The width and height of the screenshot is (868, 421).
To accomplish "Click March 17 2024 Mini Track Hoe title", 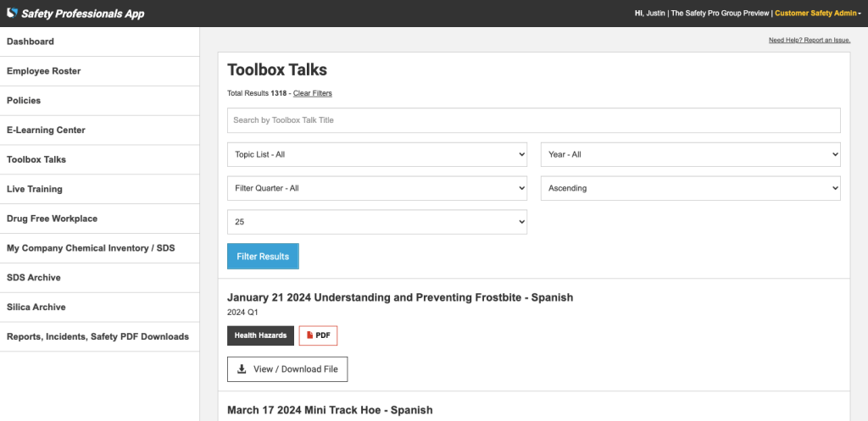I will pos(330,410).
